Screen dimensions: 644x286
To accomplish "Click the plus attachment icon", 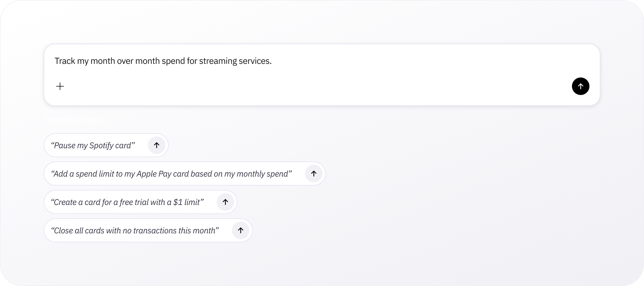I will (60, 87).
